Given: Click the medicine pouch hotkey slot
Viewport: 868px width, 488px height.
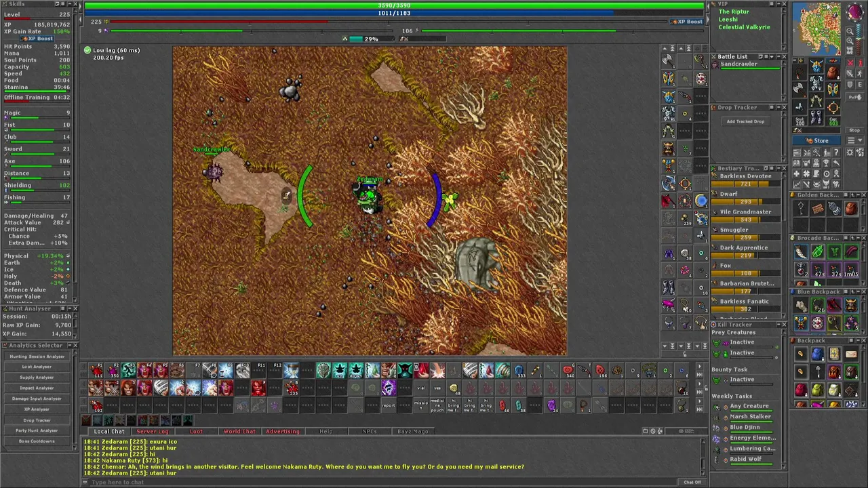Looking at the screenshot, I should click(x=437, y=405).
